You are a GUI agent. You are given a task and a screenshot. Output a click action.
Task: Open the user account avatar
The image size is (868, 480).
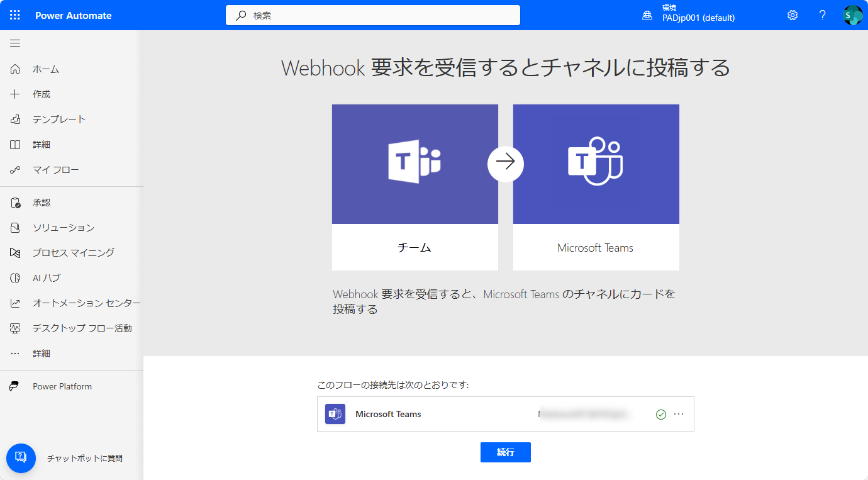point(852,15)
